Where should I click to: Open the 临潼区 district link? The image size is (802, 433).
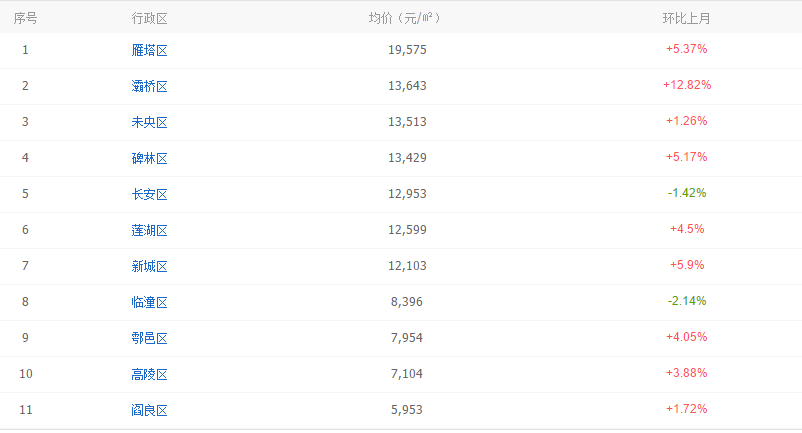(x=149, y=302)
